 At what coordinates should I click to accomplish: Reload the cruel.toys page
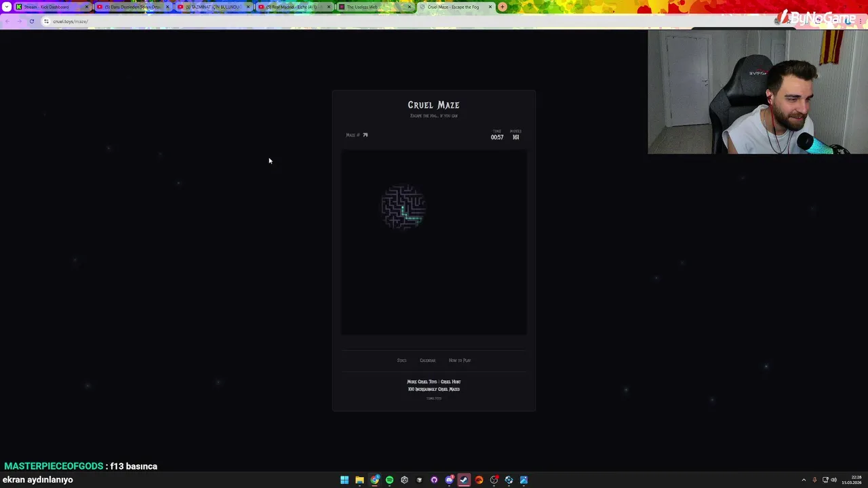31,21
